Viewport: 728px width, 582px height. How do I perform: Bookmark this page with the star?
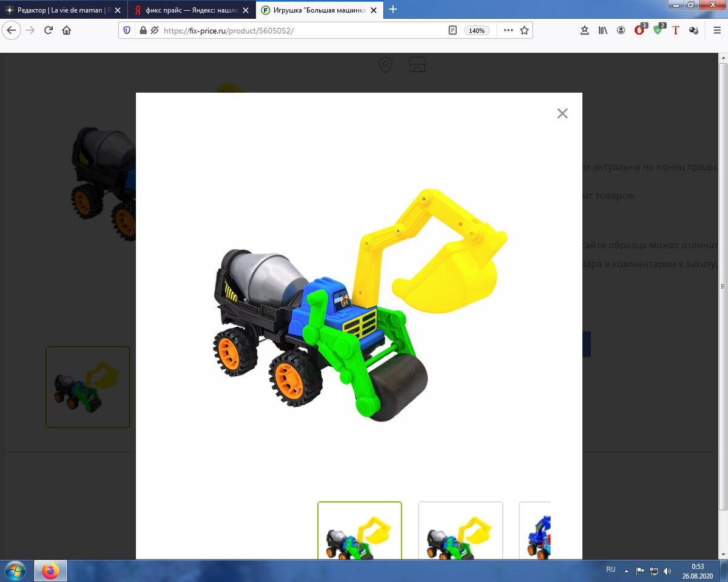(524, 30)
